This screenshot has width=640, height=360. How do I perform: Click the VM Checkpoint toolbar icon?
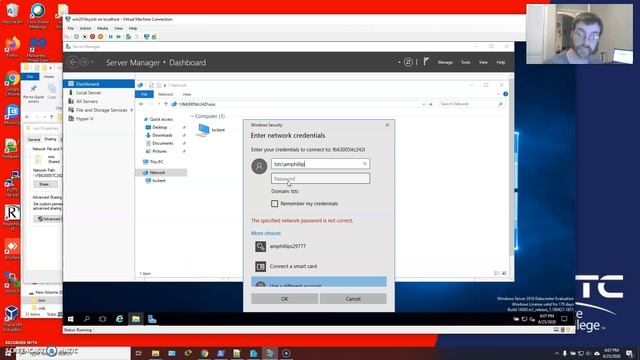coord(129,37)
